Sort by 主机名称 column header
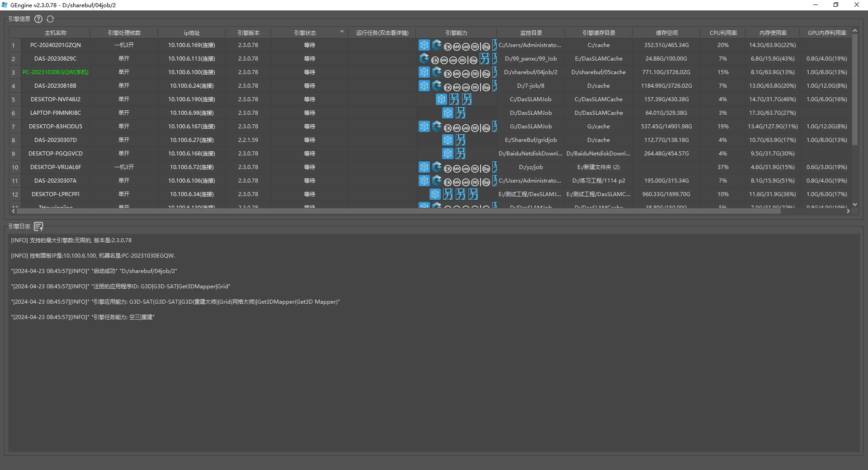This screenshot has width=868, height=470. (56, 33)
